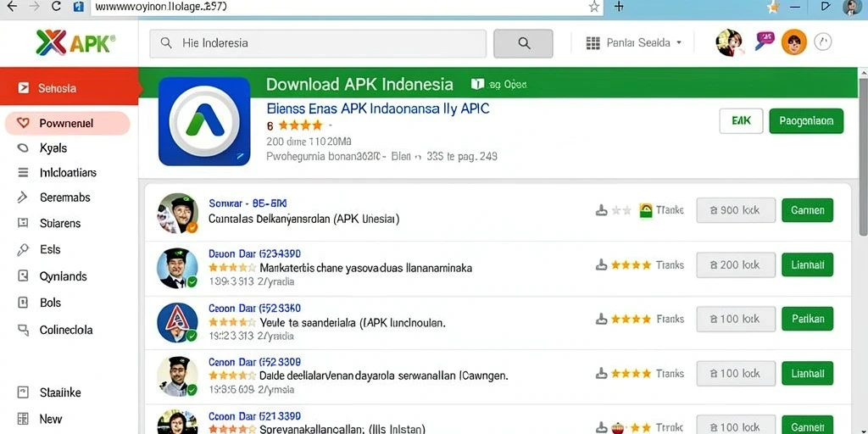Open 'Esls' sidebar item

pos(50,250)
